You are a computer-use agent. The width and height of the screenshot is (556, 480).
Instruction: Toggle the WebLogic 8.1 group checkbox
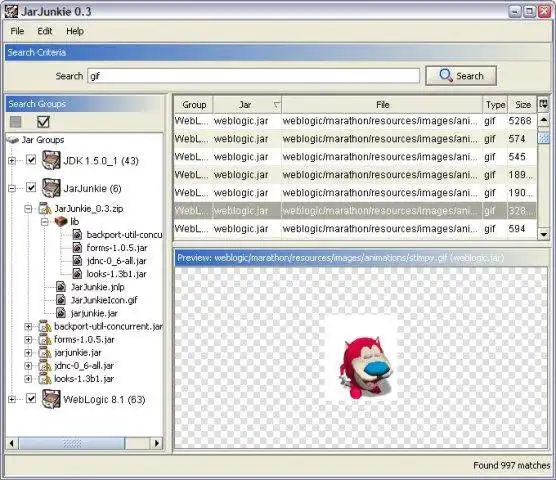click(31, 398)
